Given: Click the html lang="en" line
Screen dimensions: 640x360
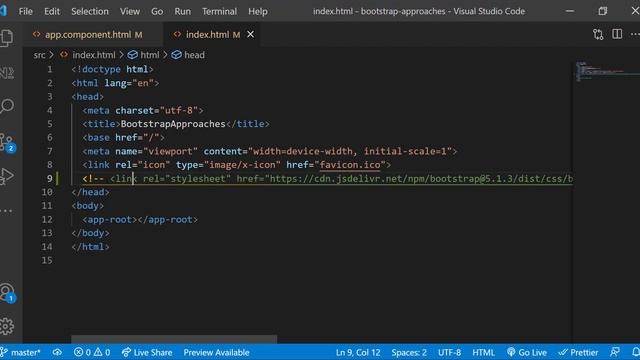Looking at the screenshot, I should [x=115, y=83].
